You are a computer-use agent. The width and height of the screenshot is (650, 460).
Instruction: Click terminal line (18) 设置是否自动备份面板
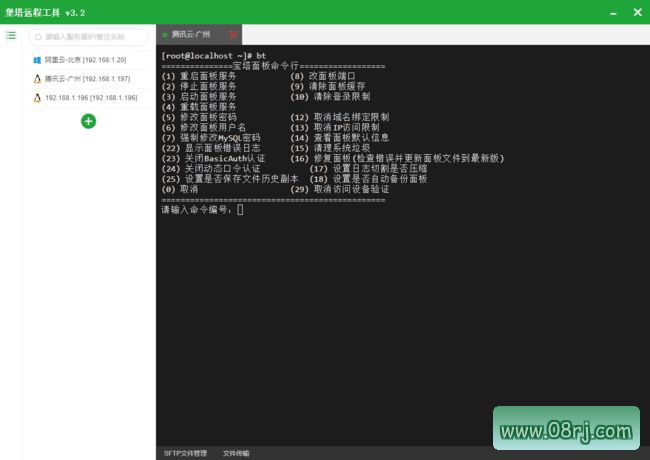369,179
